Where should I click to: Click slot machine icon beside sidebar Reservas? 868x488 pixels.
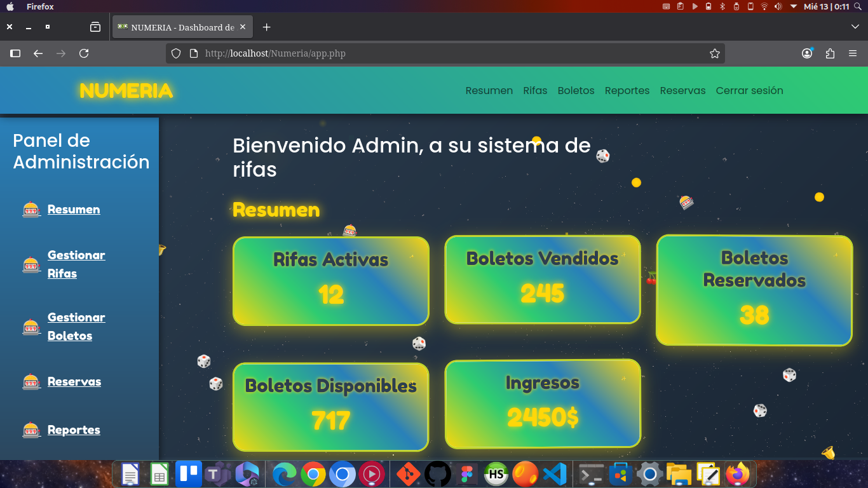tap(32, 381)
